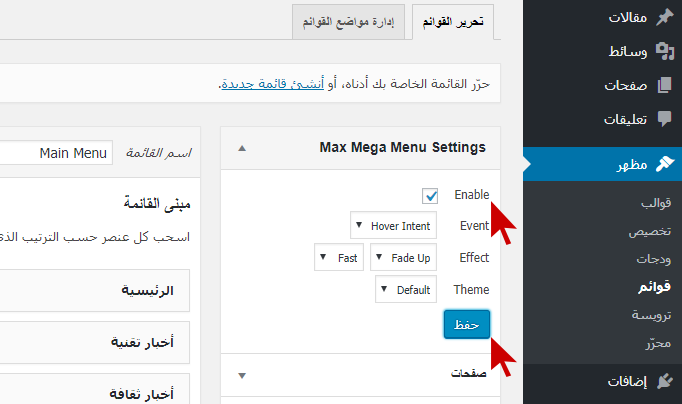Go to محرّر submenu item

[658, 344]
